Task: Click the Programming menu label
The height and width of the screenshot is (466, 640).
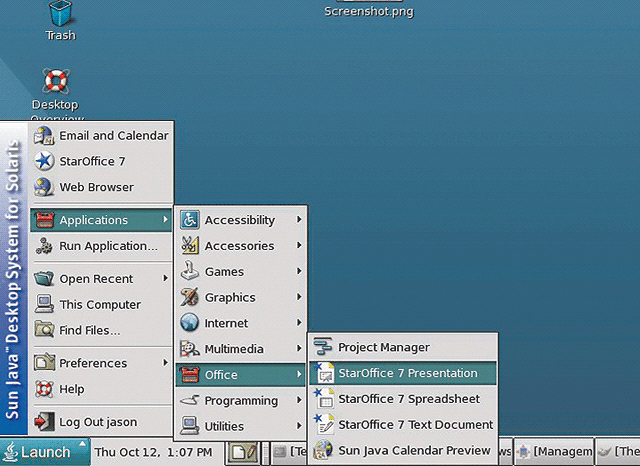Action: [x=241, y=401]
